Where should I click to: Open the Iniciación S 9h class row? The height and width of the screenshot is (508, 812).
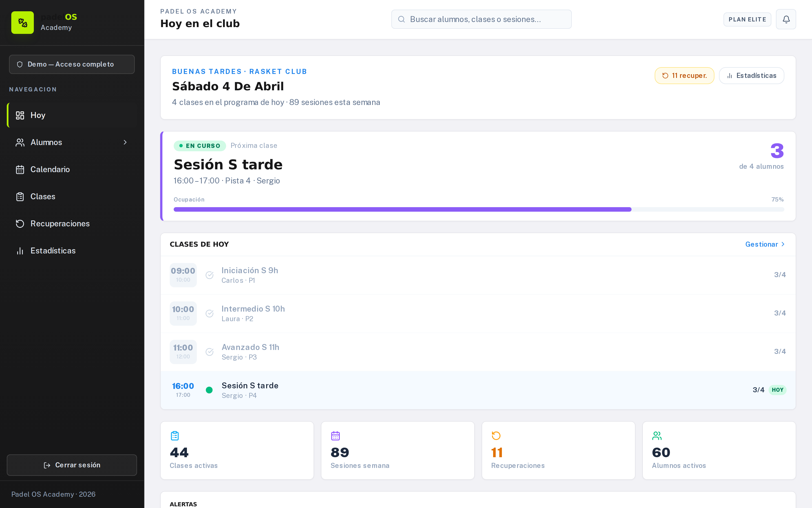click(x=478, y=275)
